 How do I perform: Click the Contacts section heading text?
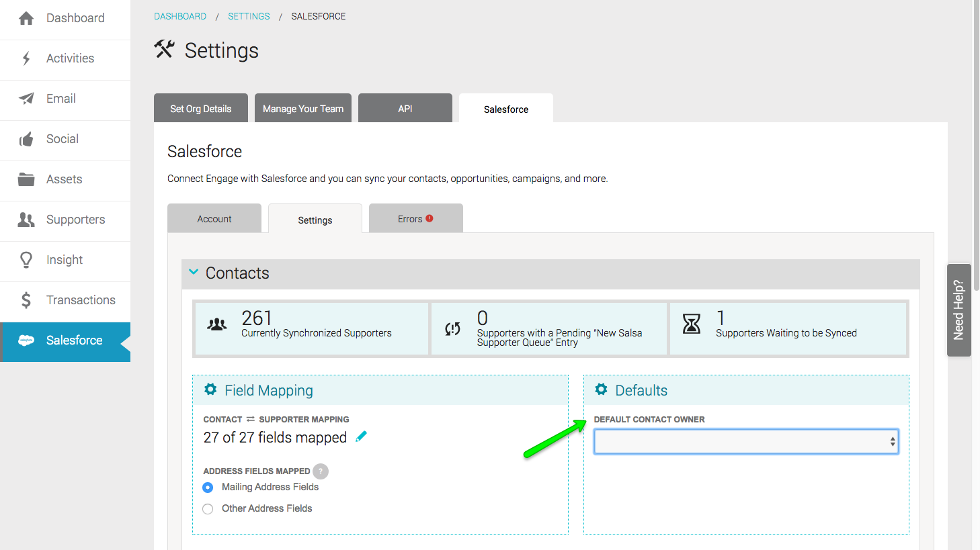(x=237, y=273)
